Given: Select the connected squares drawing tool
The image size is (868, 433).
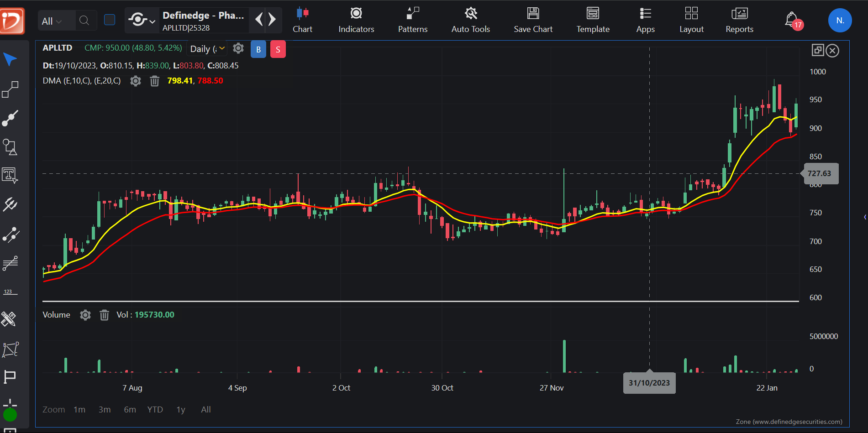Looking at the screenshot, I should click(10, 89).
